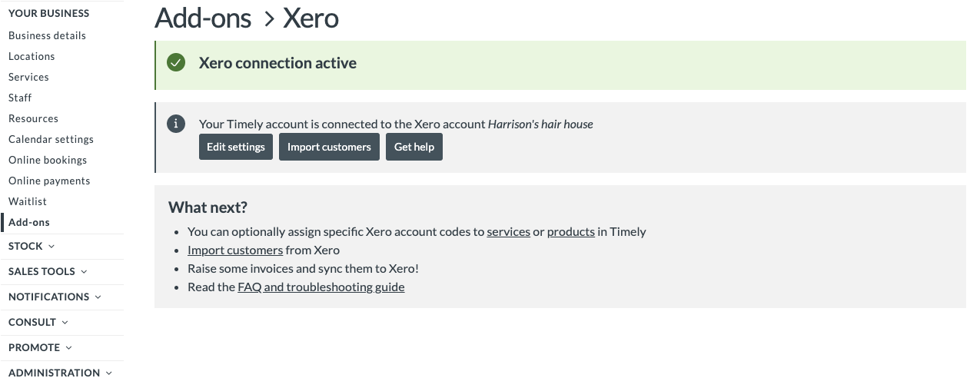Expand the SALES TOOLS section
The image size is (980, 388).
48,272
